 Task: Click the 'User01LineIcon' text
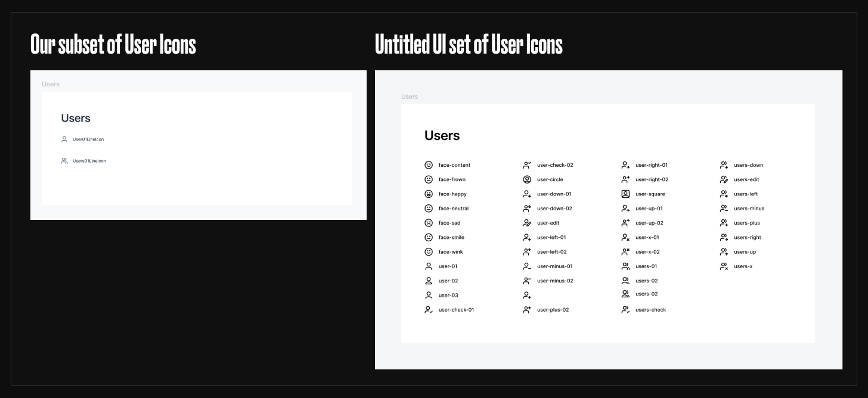(x=88, y=139)
